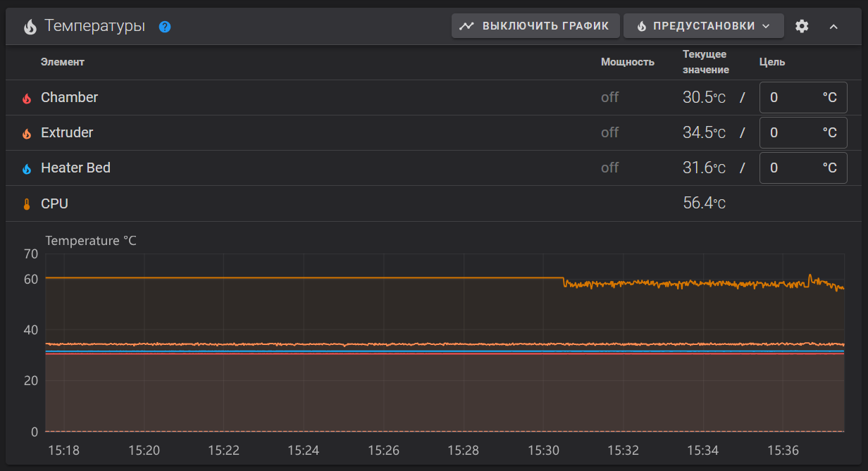This screenshot has height=471, width=868.
Task: Open the Предустановки presets dropdown
Action: 704,26
